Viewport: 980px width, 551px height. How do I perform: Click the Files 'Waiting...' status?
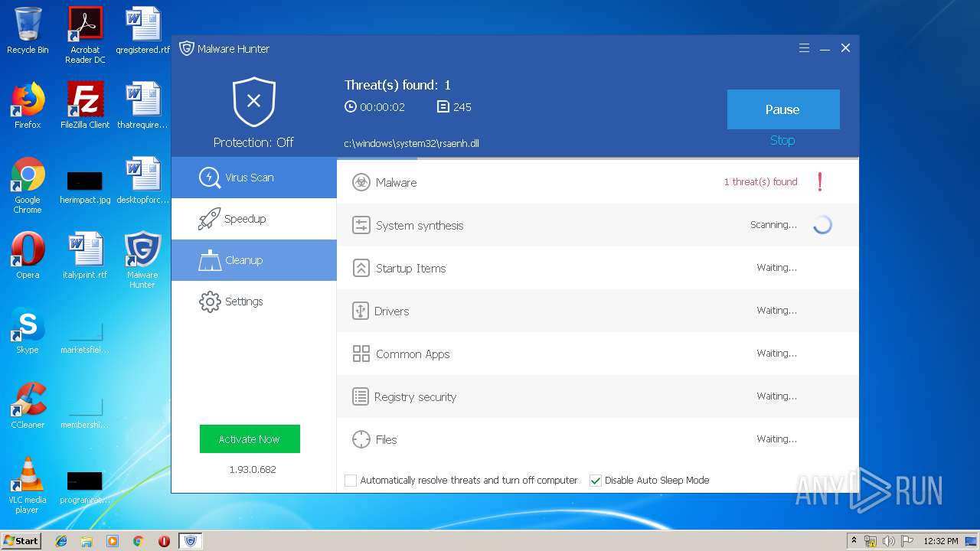[777, 439]
